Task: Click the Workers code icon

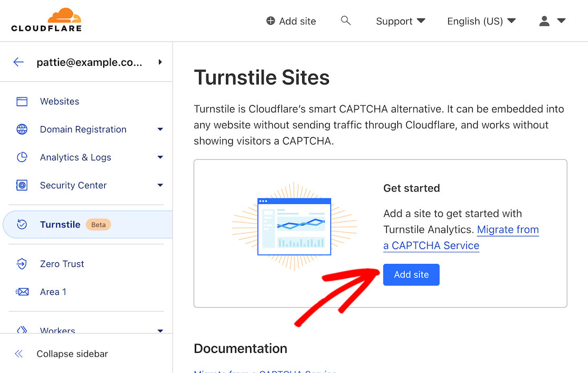Action: pyautogui.click(x=22, y=330)
